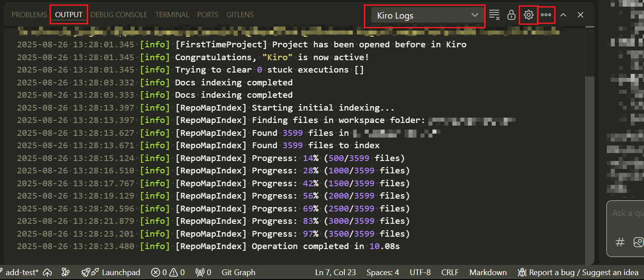Select the Output tab
Screen dimensions: 644x280
pos(69,15)
